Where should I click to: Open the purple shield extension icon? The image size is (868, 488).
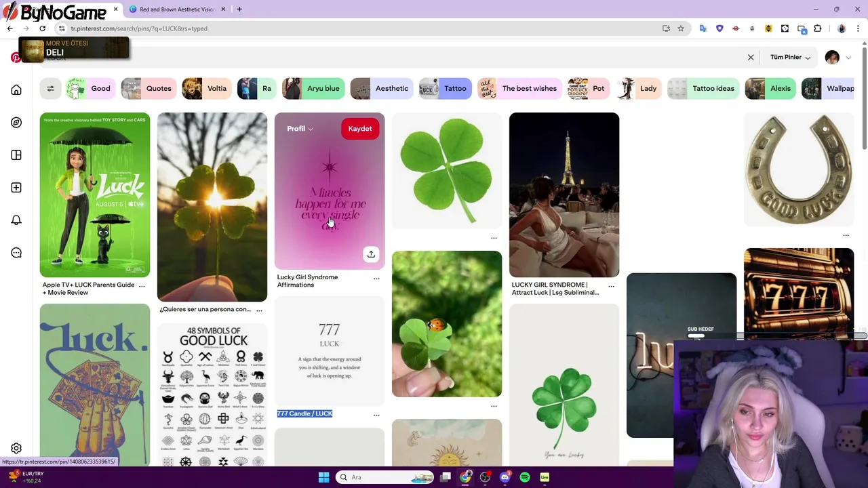pyautogui.click(x=719, y=28)
